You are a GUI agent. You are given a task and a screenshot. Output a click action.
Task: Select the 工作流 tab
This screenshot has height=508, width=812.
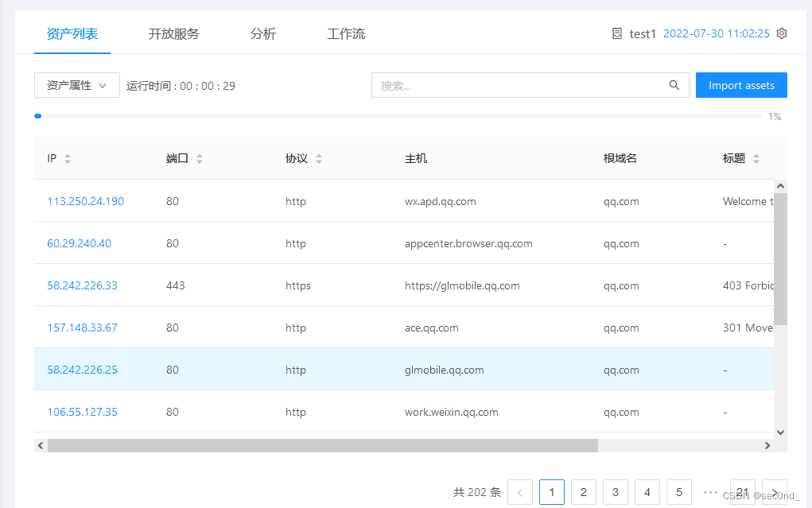point(346,34)
